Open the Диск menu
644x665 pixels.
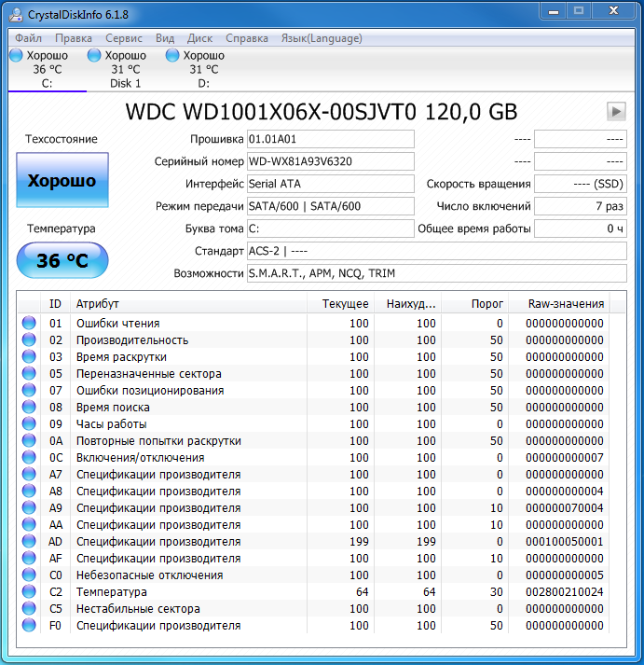[199, 38]
